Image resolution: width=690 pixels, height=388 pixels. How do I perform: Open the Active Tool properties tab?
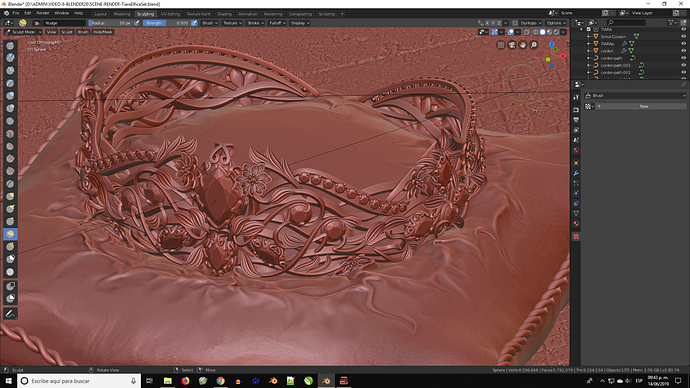point(576,97)
